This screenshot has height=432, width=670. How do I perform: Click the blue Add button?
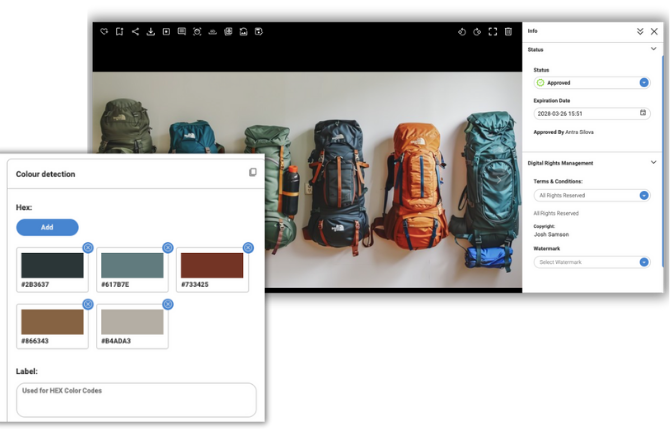[47, 227]
